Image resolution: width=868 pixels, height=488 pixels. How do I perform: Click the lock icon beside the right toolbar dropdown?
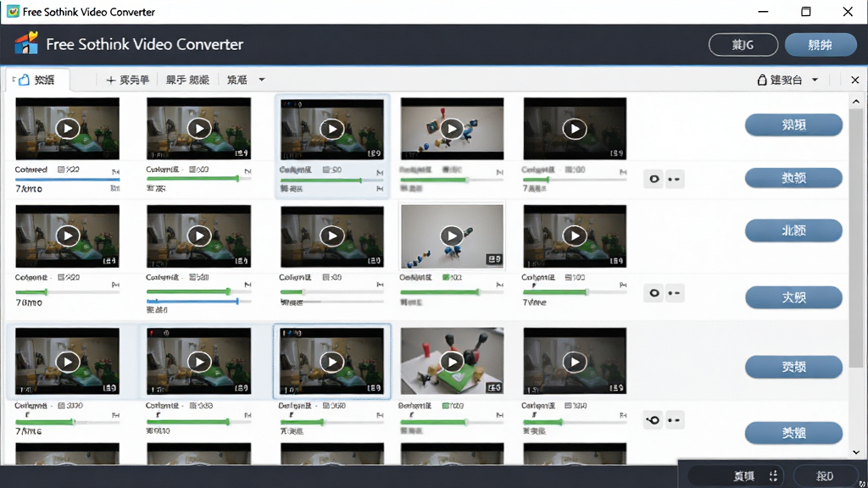[762, 80]
